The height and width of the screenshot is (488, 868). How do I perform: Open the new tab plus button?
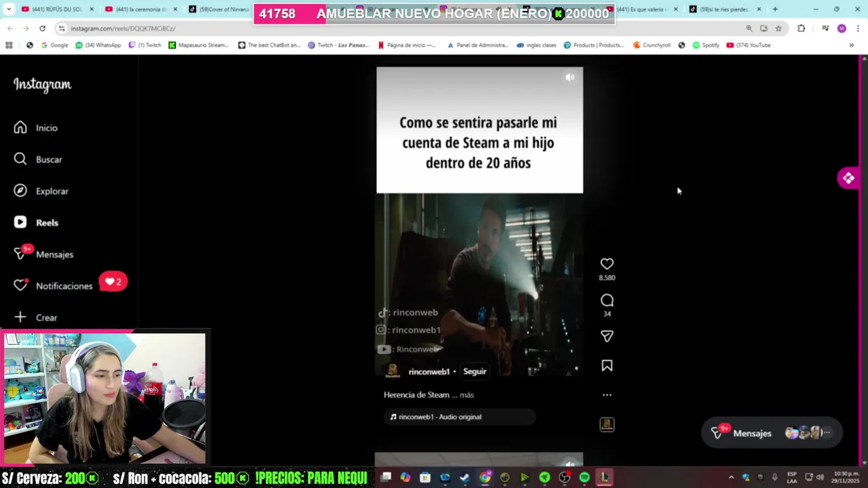[775, 9]
